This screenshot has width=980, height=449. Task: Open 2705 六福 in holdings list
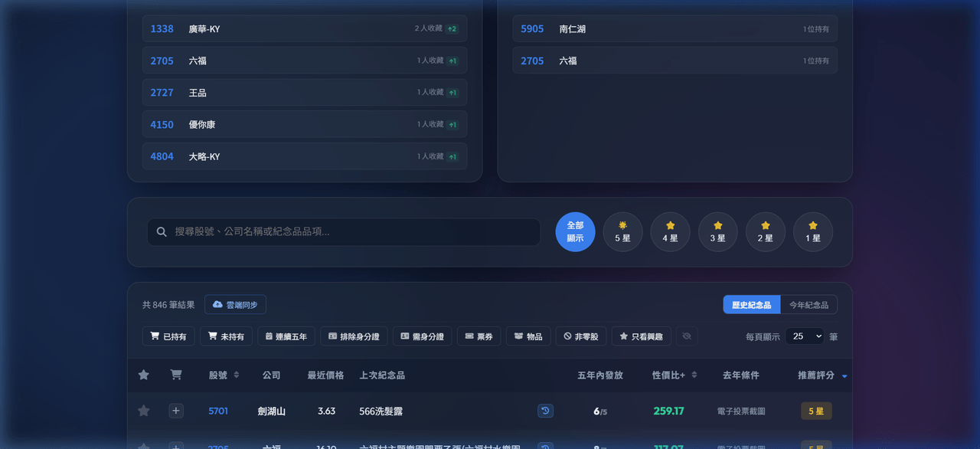pos(675,61)
